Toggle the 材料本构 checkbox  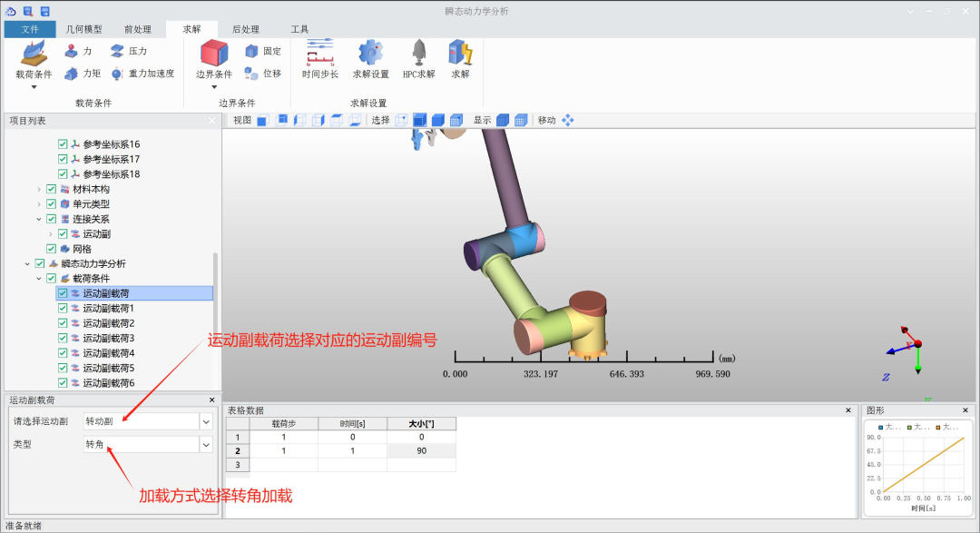pyautogui.click(x=51, y=189)
